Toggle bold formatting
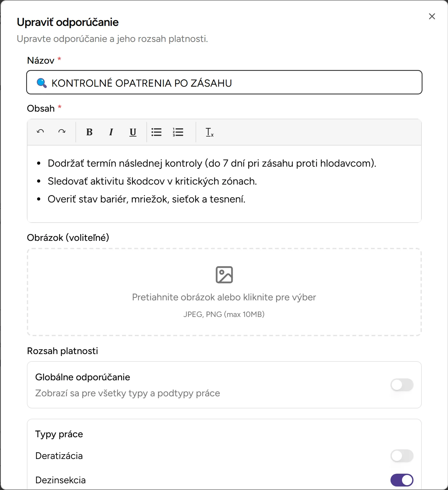 click(89, 132)
